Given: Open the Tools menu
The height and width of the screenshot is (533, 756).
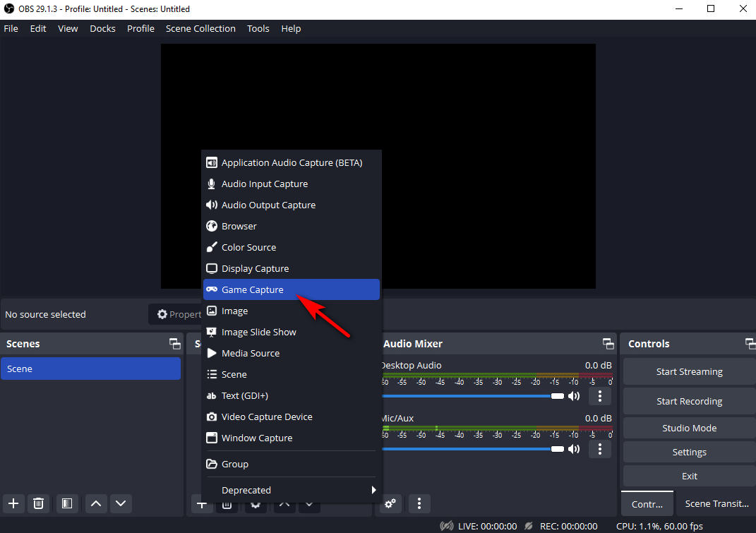Looking at the screenshot, I should click(x=258, y=28).
